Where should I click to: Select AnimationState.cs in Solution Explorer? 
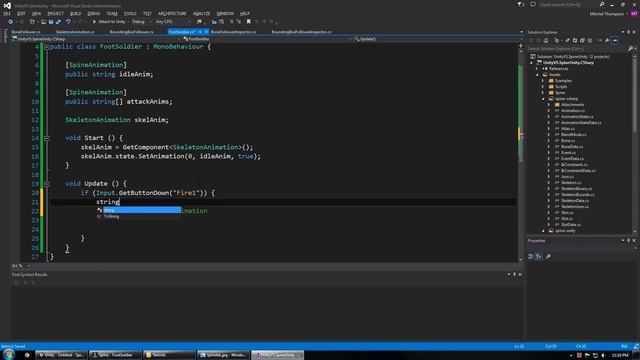coord(577,117)
